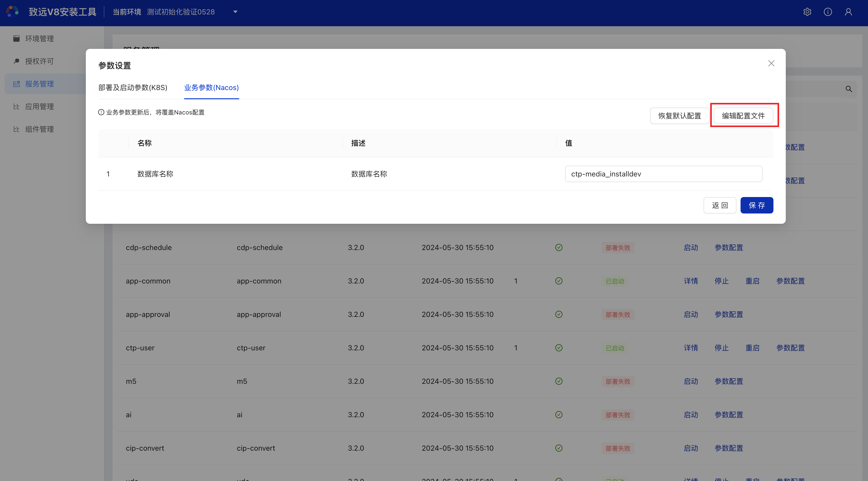
Task: Click the 授权许可 key icon
Action: coord(16,61)
